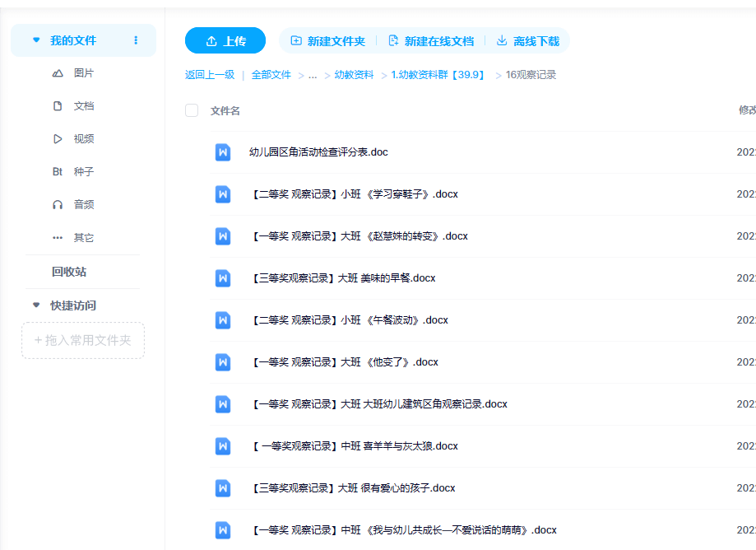Click the blue Upload (上传) button
This screenshot has height=550, width=756.
coord(225,41)
